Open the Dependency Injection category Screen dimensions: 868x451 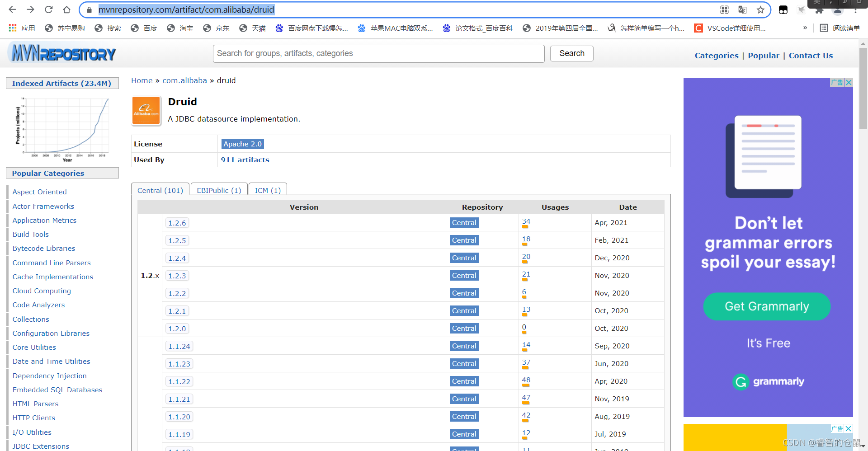click(x=49, y=376)
